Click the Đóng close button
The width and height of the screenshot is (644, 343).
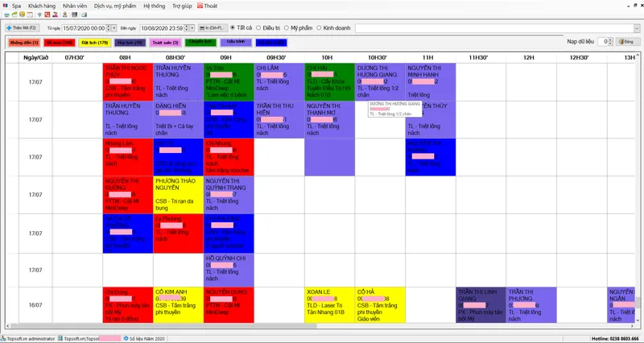[x=628, y=42]
